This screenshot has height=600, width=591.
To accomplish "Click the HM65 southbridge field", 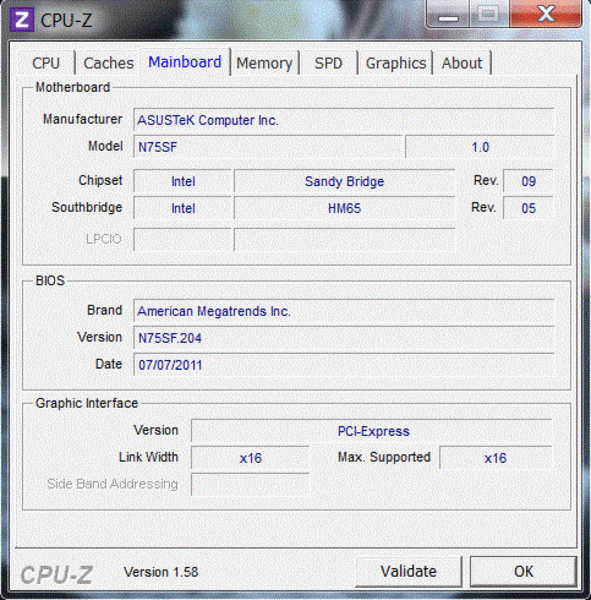I will click(x=344, y=208).
